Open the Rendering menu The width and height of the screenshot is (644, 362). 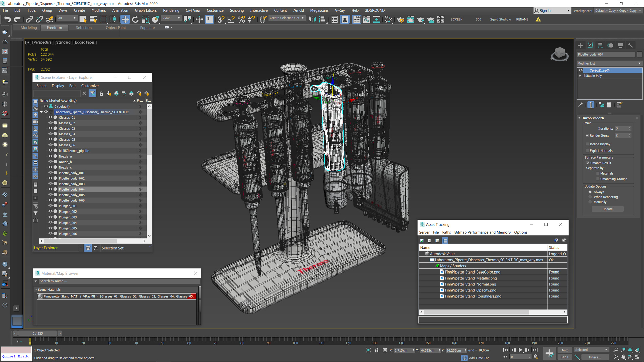pos(171,10)
